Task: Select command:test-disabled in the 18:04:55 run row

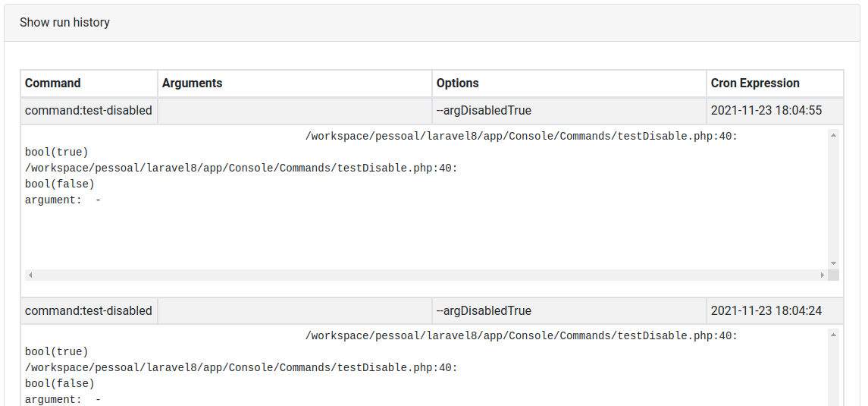Action: [89, 111]
